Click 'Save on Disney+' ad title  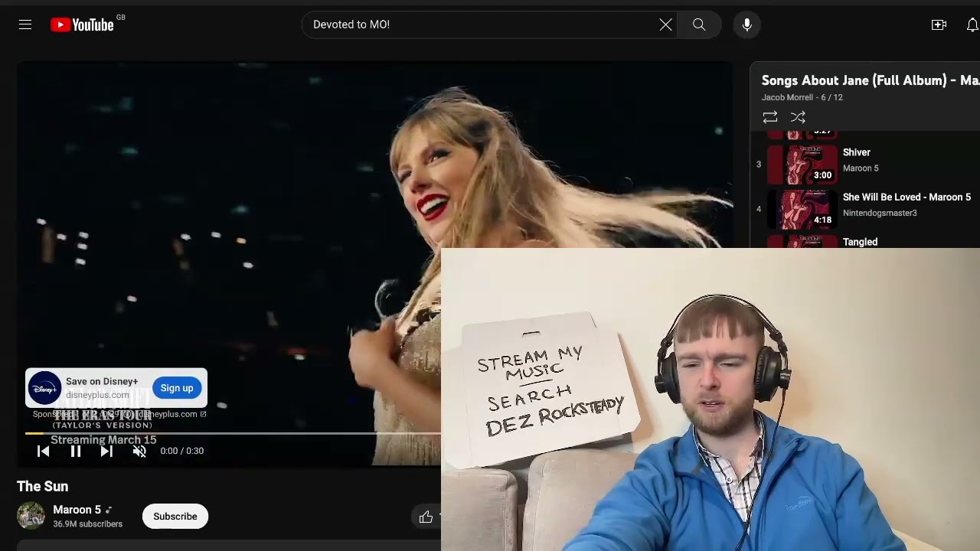pos(102,381)
